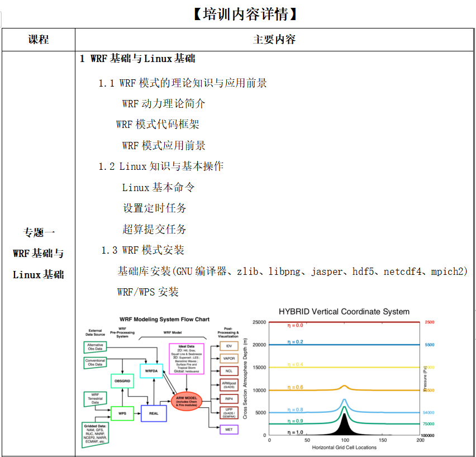This screenshot has width=476, height=457.
Task: Click the 75000 pressure value on right axis
Action: tap(429, 424)
